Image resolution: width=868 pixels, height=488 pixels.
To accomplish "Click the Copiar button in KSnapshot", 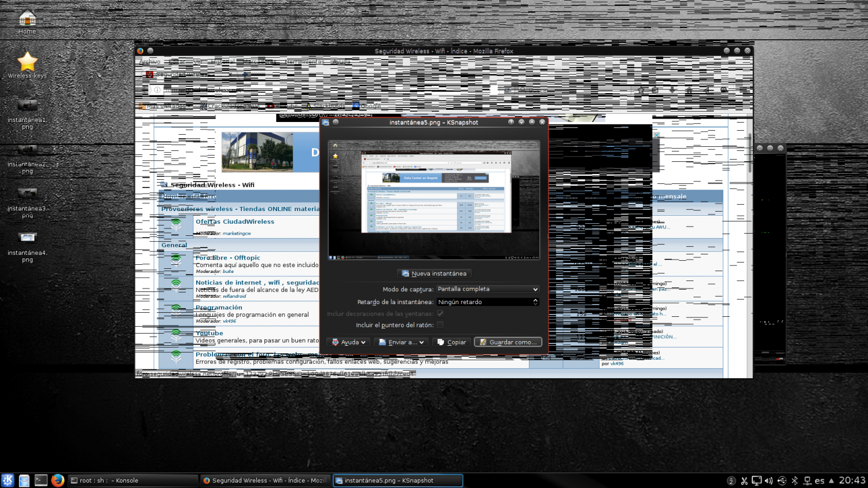I will coord(451,342).
